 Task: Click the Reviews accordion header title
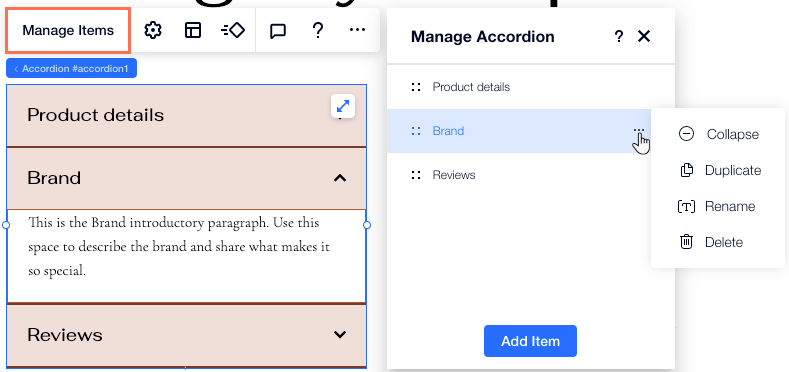[x=65, y=335]
